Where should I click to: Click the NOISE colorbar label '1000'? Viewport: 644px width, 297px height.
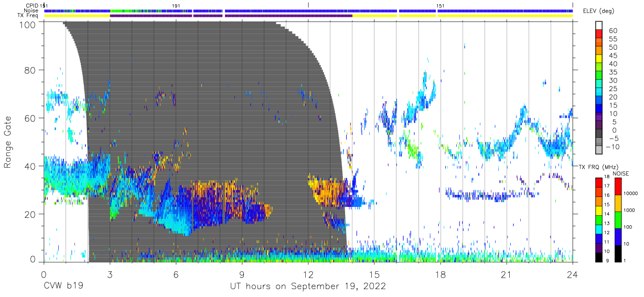coord(629,211)
